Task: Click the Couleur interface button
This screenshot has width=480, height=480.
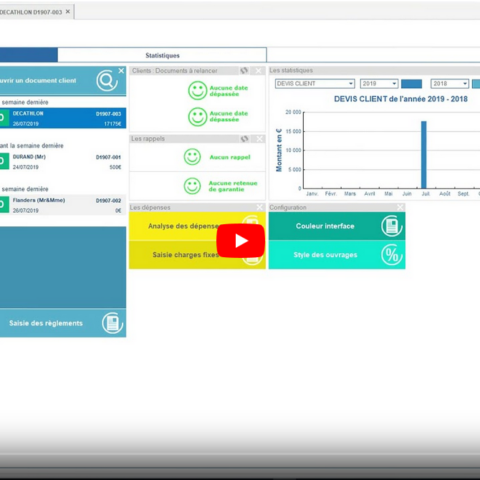Action: click(337, 226)
